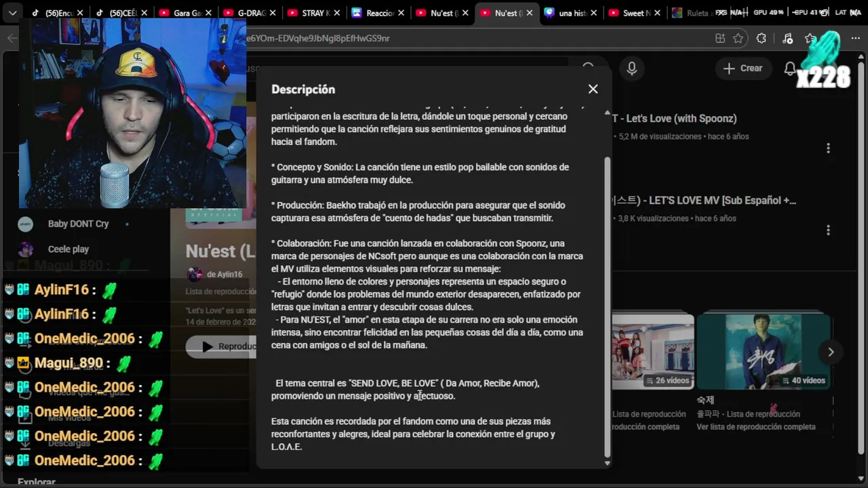Close the una hist tab
Image resolution: width=868 pixels, height=488 pixels.
coord(594,13)
